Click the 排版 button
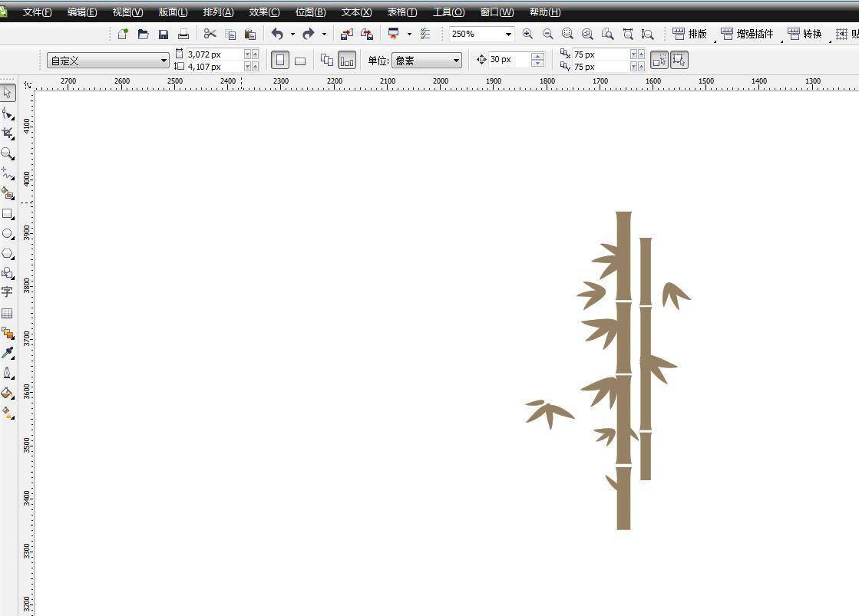The width and height of the screenshot is (859, 616). 689,34
